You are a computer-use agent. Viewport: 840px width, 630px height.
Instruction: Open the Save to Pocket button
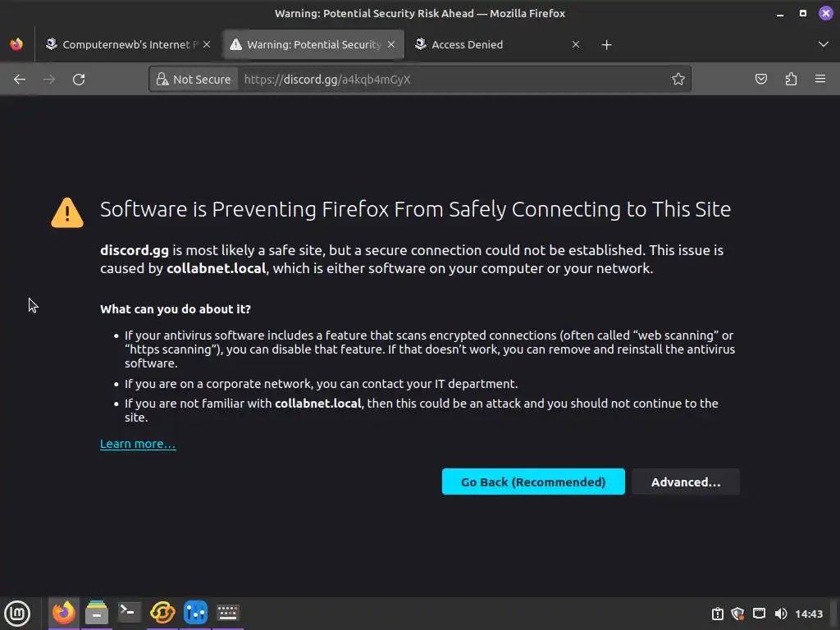tap(760, 80)
